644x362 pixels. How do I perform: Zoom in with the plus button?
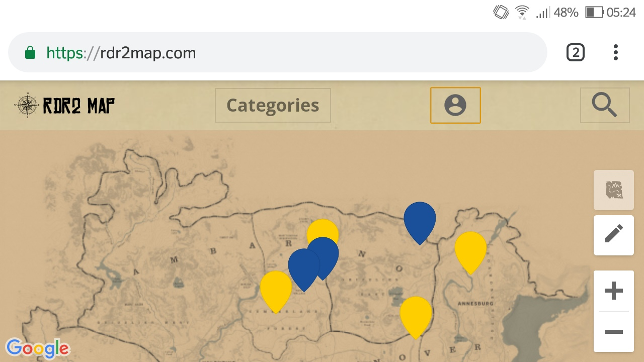[x=614, y=291]
